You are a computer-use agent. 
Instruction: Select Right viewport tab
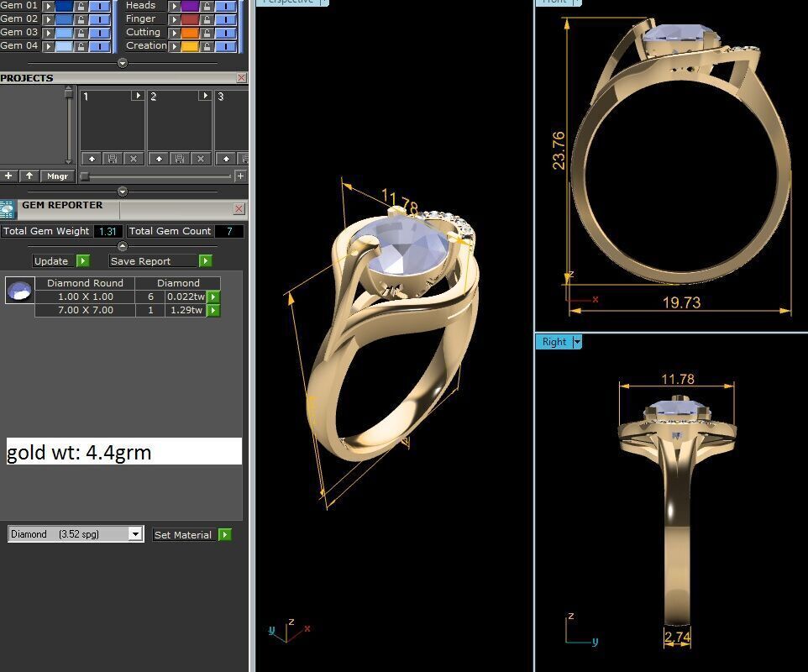tap(554, 342)
